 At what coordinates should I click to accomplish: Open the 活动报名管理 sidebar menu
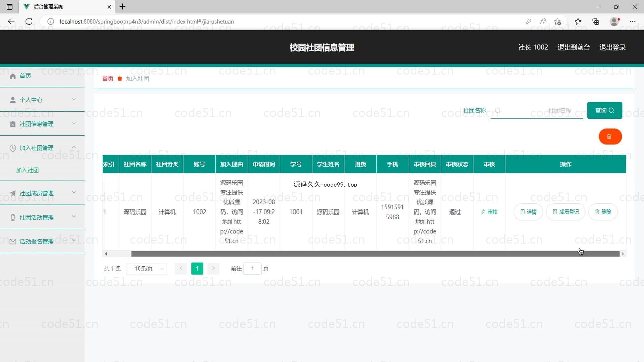coord(42,242)
